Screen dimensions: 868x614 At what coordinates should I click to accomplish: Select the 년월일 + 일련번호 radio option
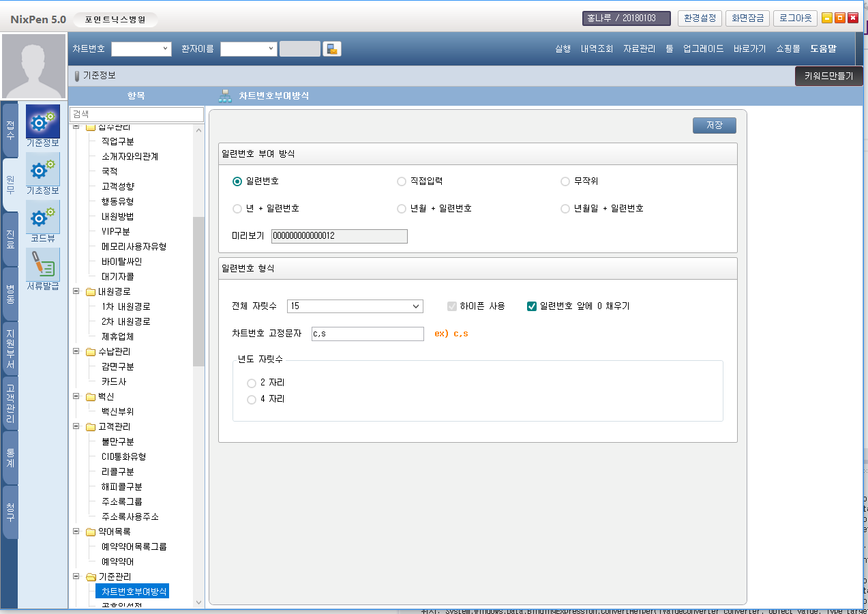click(565, 209)
